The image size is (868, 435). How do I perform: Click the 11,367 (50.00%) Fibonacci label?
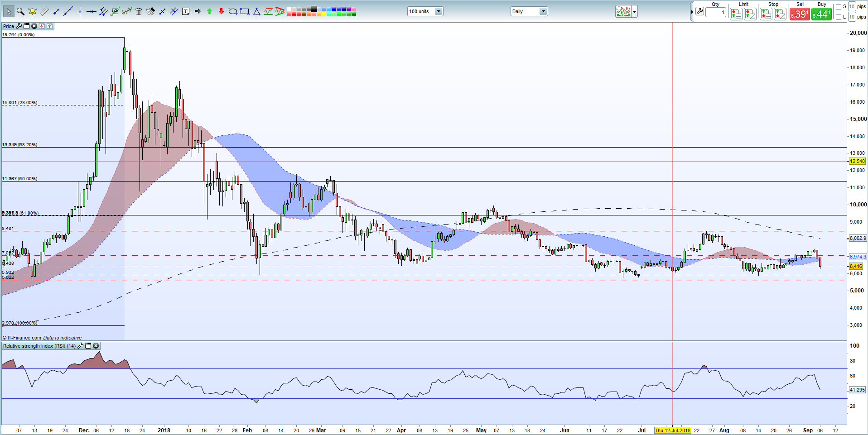[x=19, y=179]
